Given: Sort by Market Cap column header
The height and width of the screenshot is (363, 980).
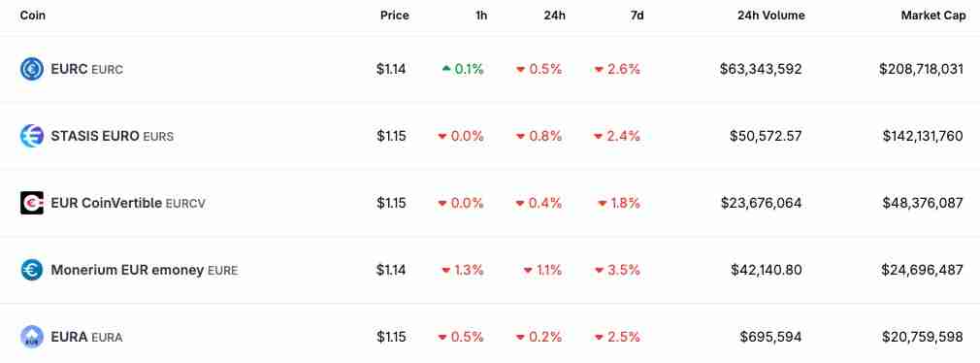Looking at the screenshot, I should pos(933,16).
